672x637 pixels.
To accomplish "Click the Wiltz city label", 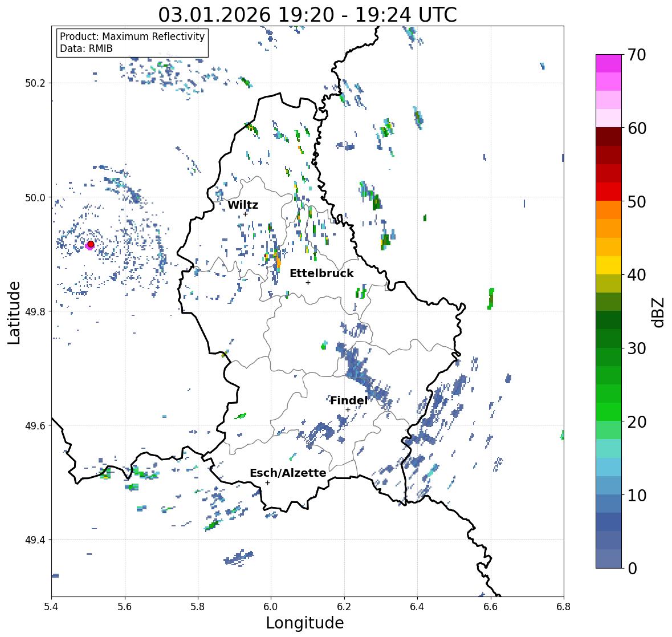I will [x=243, y=205].
